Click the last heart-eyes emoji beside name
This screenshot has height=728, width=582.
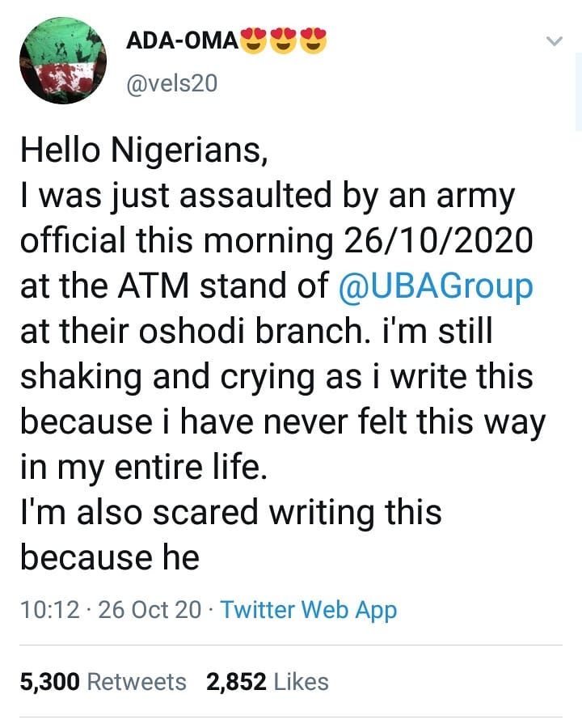pos(314,40)
